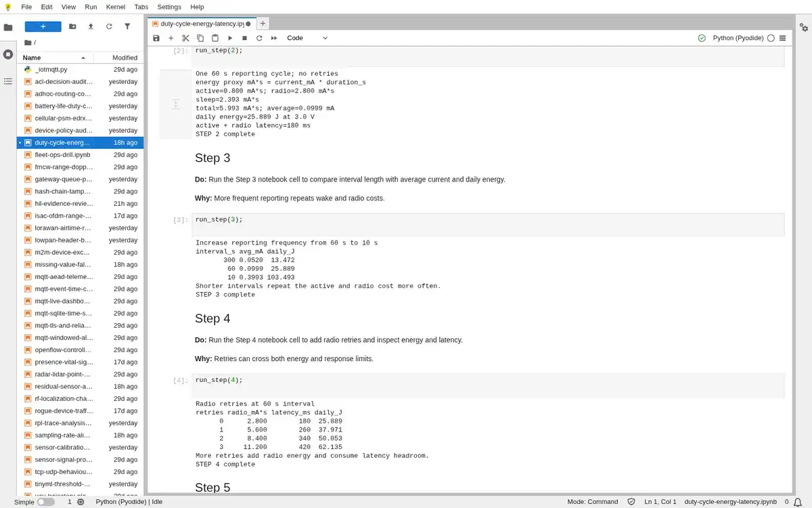This screenshot has height=508, width=812.
Task: Upload files with the upload icon
Action: 91,26
